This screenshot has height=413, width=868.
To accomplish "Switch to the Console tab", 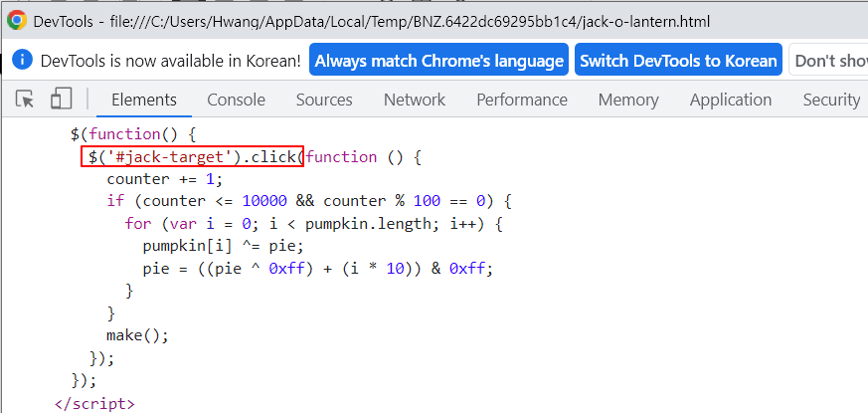I will [x=236, y=100].
